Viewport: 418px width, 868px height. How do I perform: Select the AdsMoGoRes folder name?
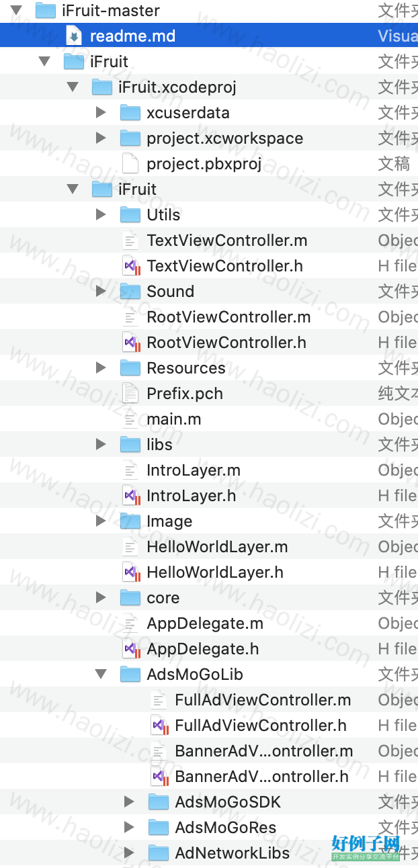[226, 828]
